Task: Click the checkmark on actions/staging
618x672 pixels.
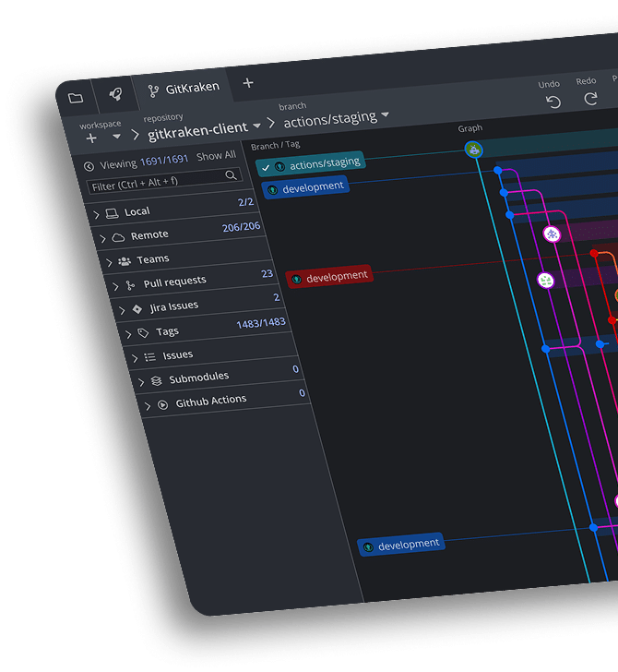Action: click(266, 168)
